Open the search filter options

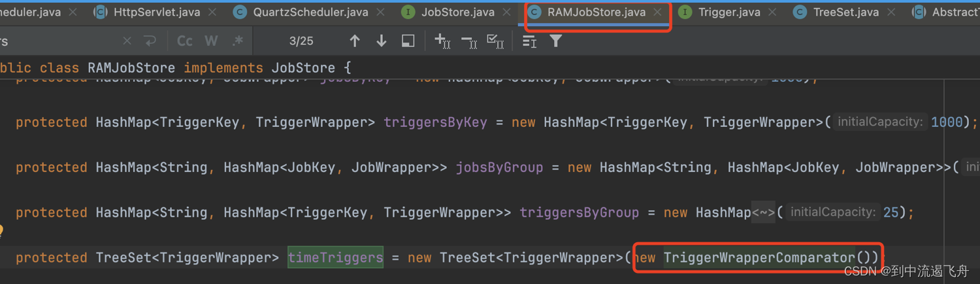pos(555,41)
